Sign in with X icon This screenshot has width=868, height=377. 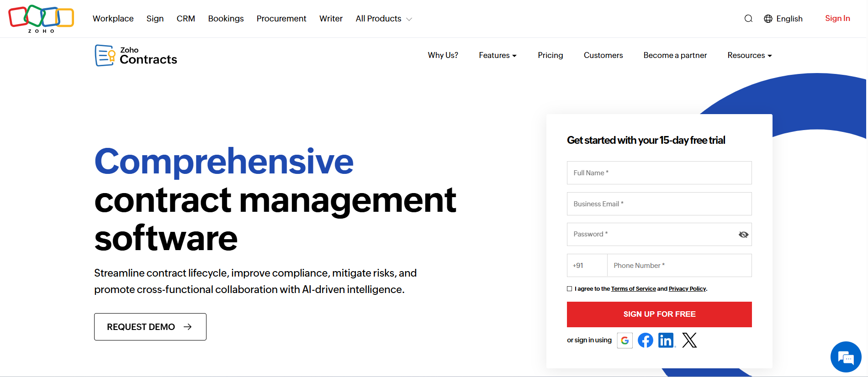pos(689,340)
